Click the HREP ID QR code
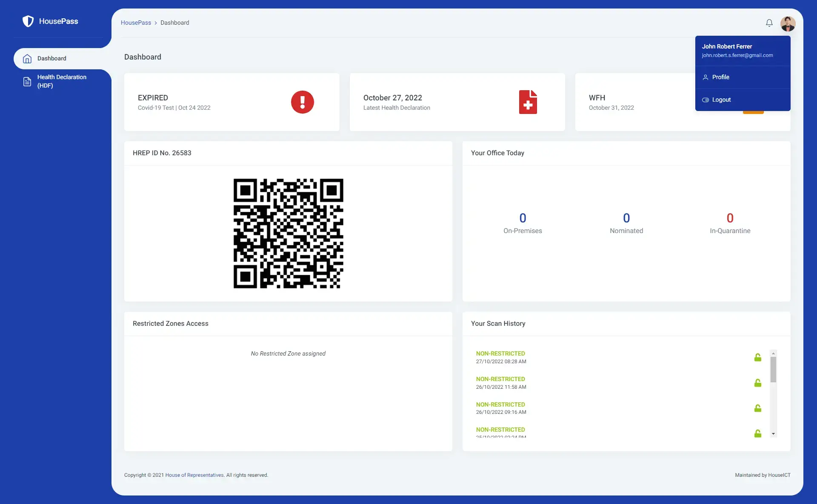The width and height of the screenshot is (817, 504). (x=288, y=233)
